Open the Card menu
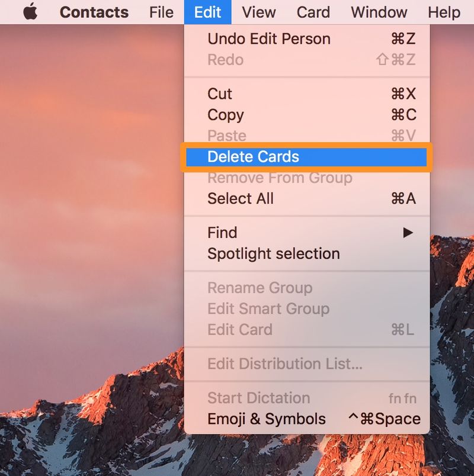The image size is (474, 476). [313, 12]
